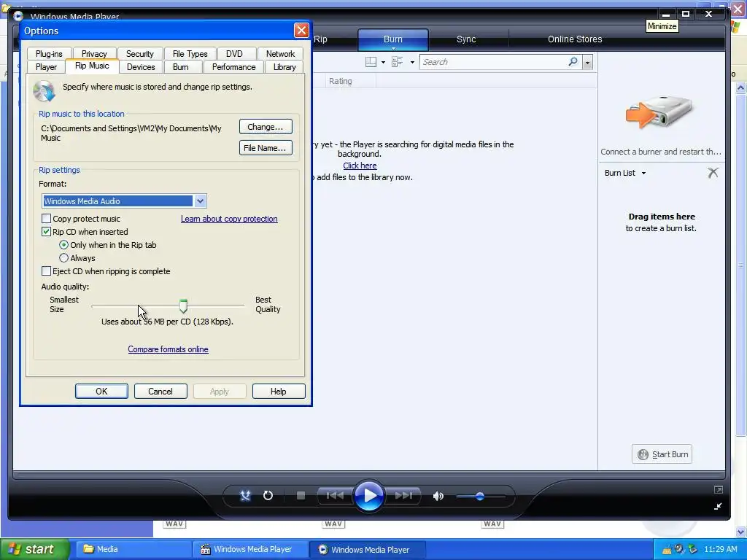Click the audio quality slider thumb
This screenshot has height=560, width=747.
coord(183,306)
